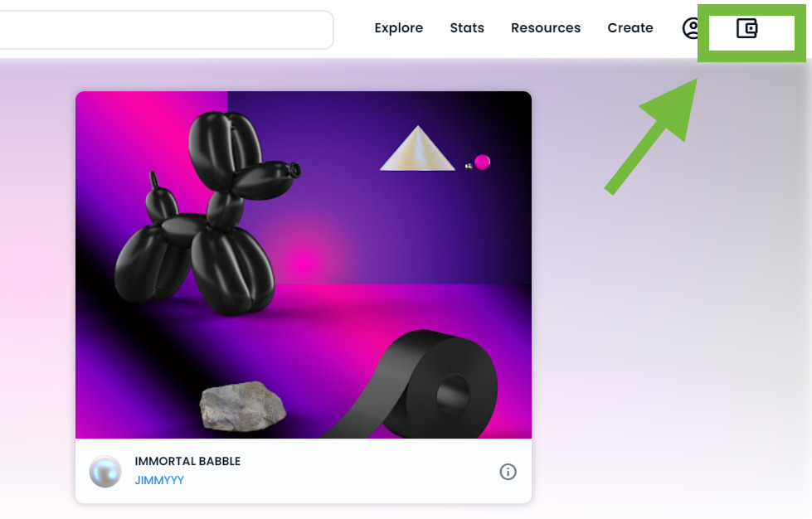Click the info icon on Immortal Babble card

click(x=508, y=472)
